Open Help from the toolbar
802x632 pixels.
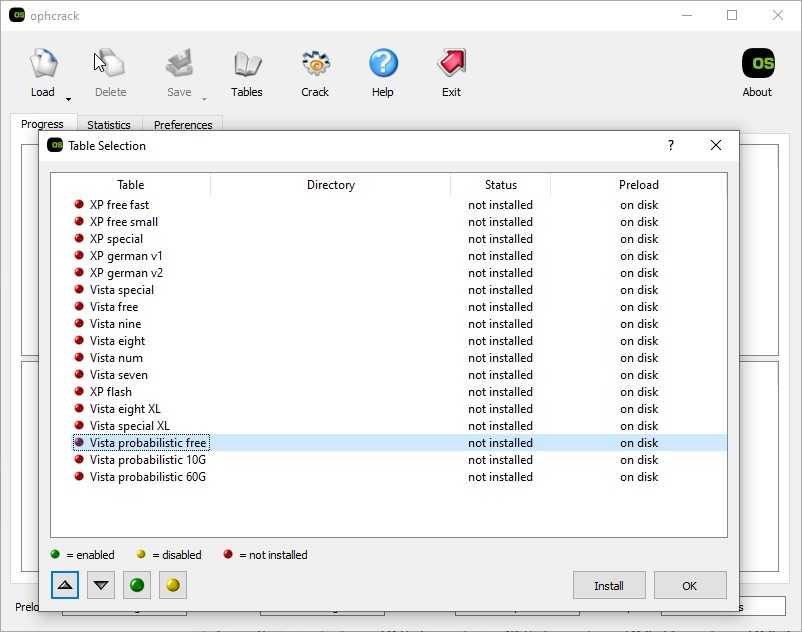point(383,66)
